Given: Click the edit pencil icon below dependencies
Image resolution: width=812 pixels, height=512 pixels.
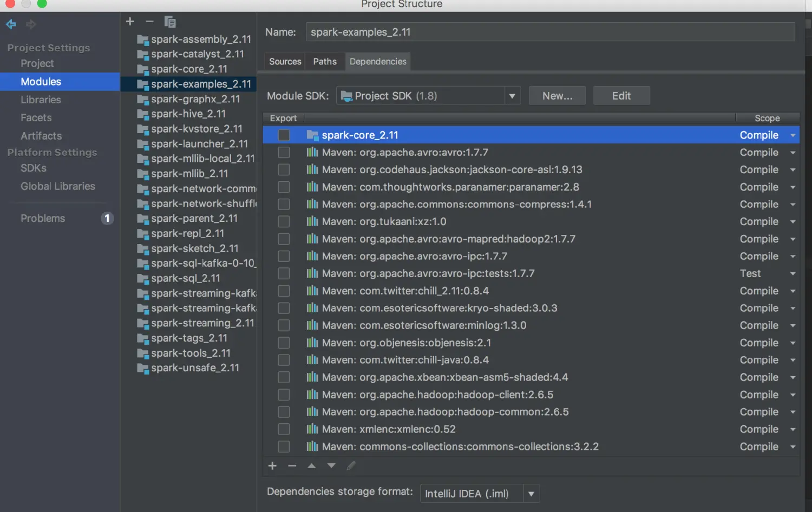Looking at the screenshot, I should point(351,465).
